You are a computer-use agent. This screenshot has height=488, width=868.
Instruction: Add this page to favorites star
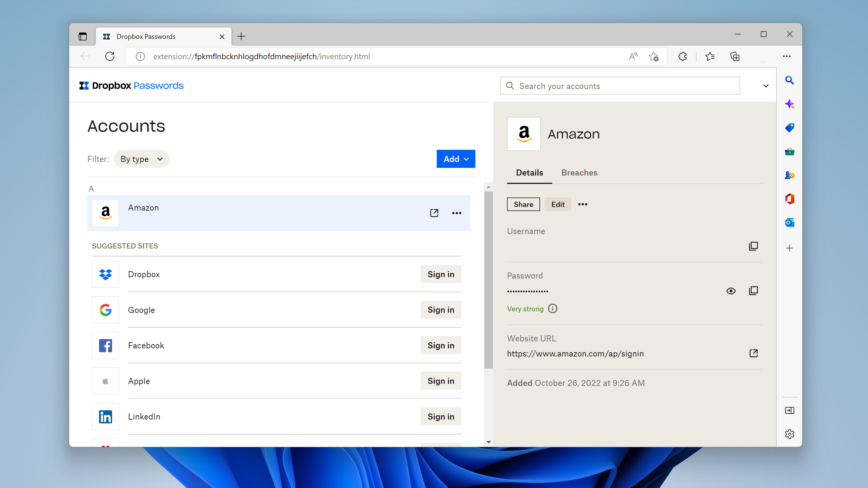tap(654, 56)
